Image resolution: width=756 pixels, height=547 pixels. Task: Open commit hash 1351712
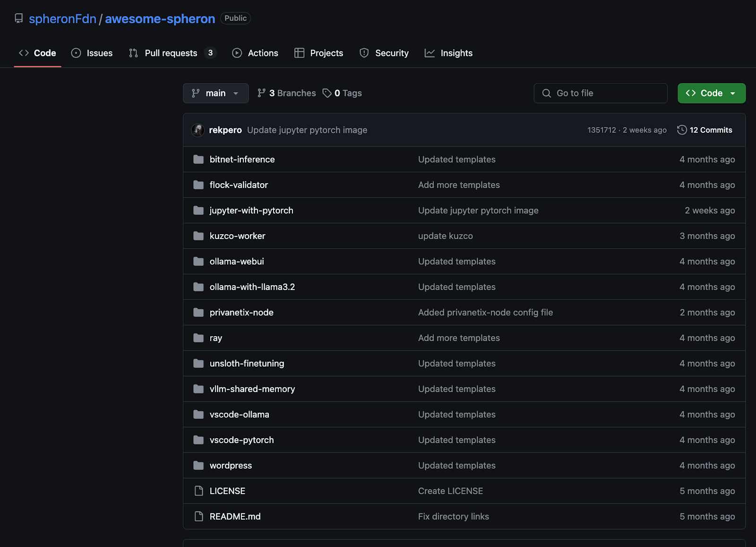tap(601, 130)
